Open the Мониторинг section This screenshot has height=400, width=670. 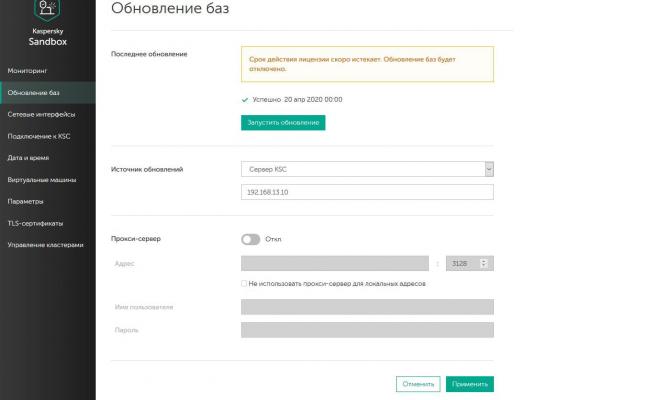pyautogui.click(x=28, y=71)
